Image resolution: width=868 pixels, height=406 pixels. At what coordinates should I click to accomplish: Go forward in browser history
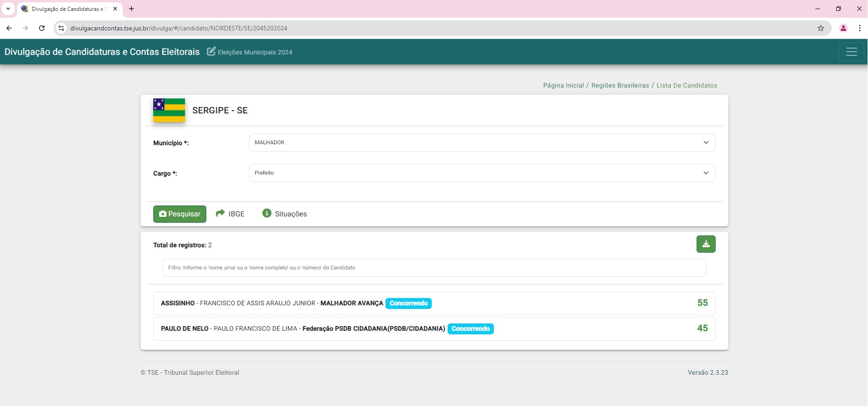coord(25,28)
